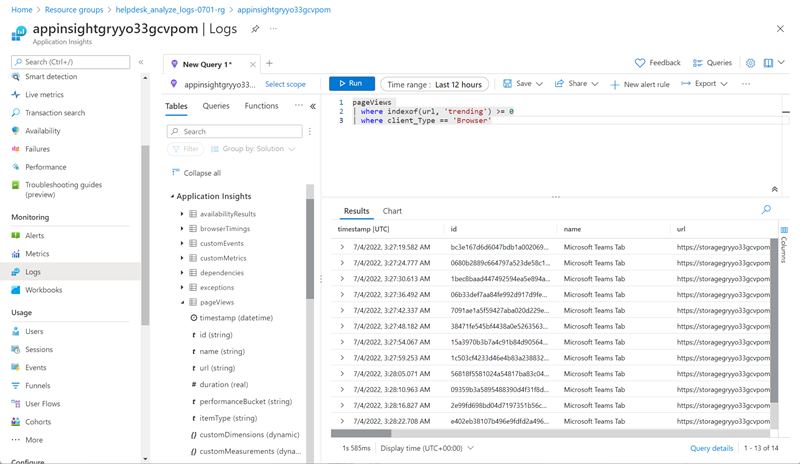Expand the dependencies table
Image resolution: width=800 pixels, height=464 pixels.
[x=182, y=273]
